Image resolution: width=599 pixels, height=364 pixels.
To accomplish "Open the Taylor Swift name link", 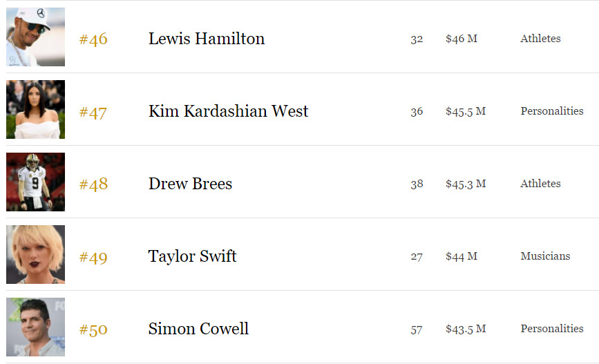I will pos(193,256).
